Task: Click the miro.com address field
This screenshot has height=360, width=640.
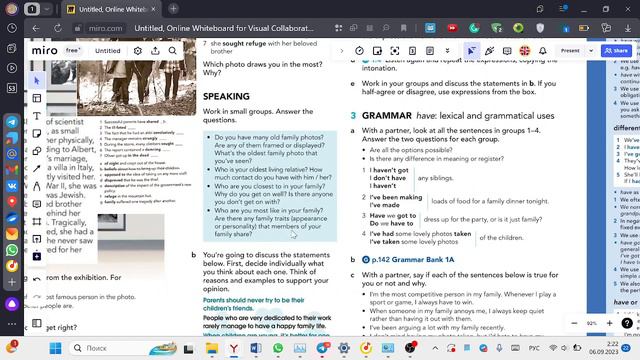Action: tap(105, 28)
